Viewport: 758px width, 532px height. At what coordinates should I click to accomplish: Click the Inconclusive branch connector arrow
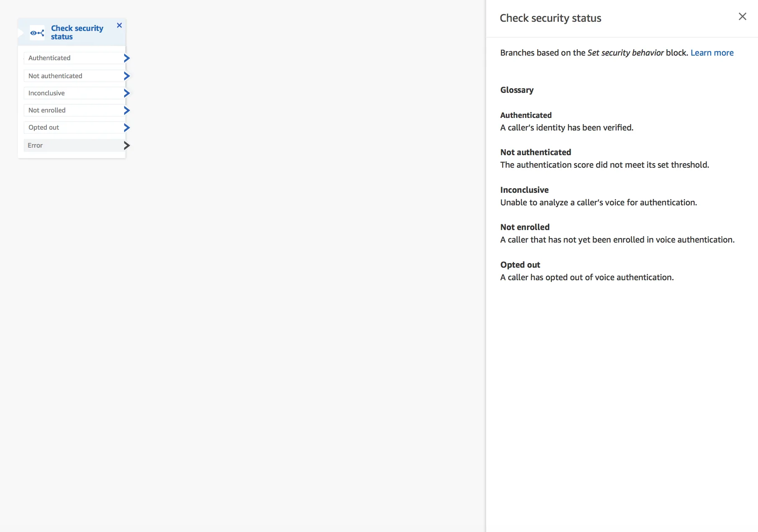click(126, 93)
